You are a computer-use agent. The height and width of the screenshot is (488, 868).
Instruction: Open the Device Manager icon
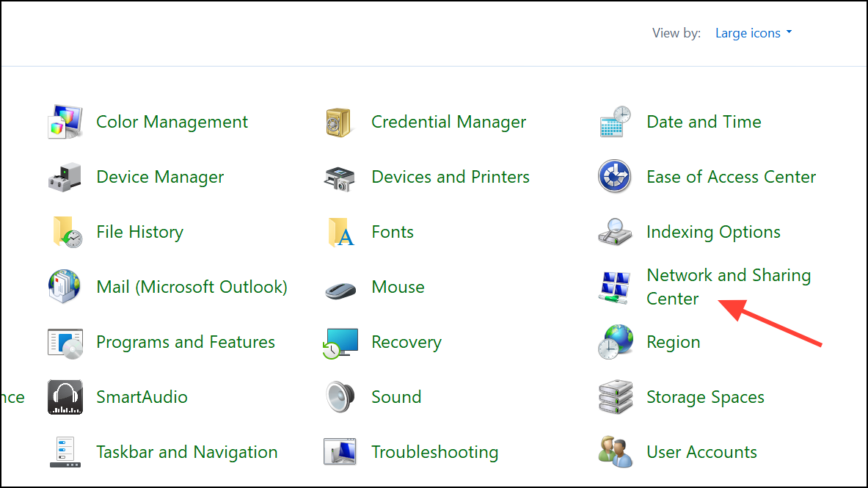[x=65, y=177]
